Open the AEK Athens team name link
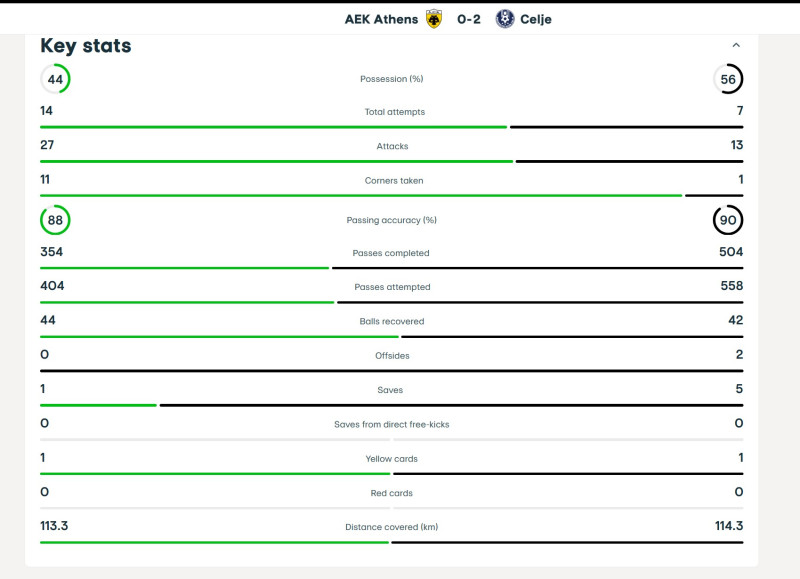Image resolution: width=800 pixels, height=579 pixels. (x=381, y=19)
